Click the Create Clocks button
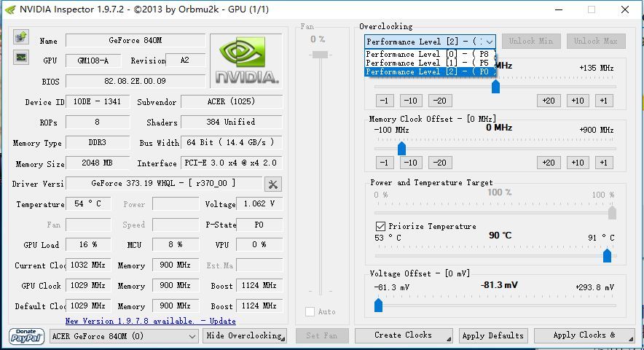Screen dimensions: 644x350 coord(403,335)
